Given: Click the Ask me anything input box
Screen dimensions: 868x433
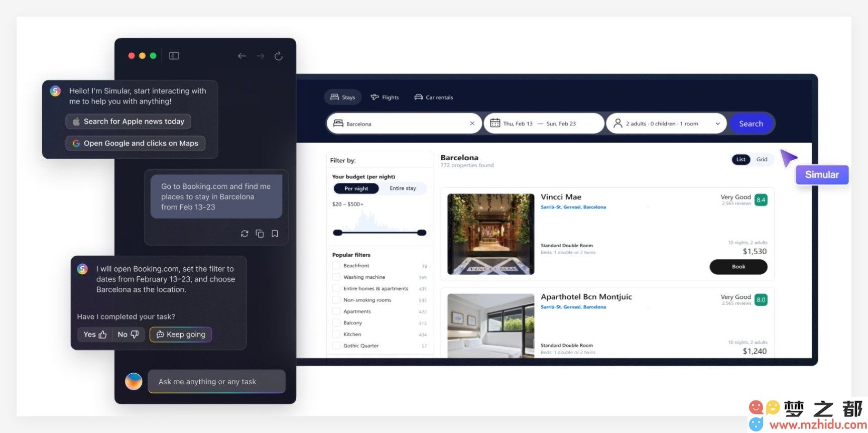Looking at the screenshot, I should point(216,382).
